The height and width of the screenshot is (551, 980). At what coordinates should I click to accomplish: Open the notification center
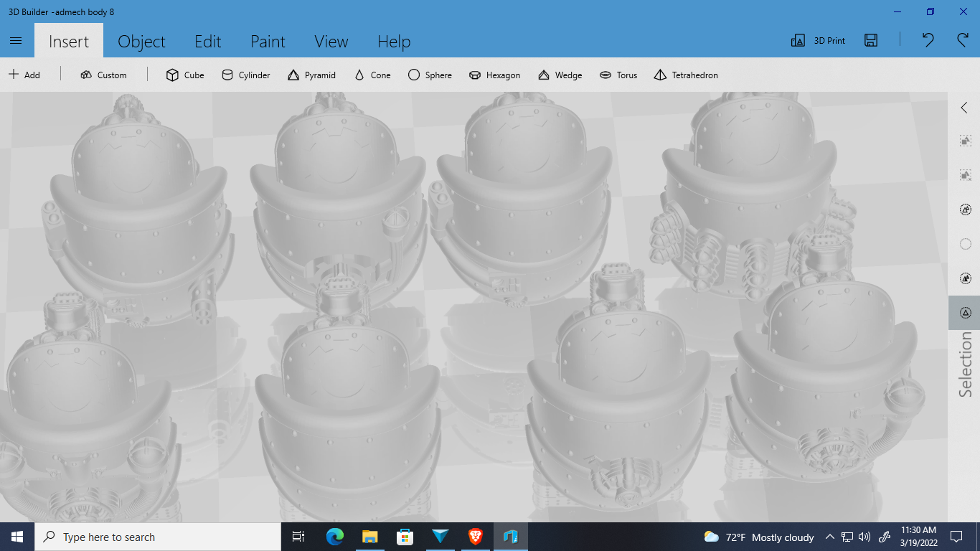956,537
